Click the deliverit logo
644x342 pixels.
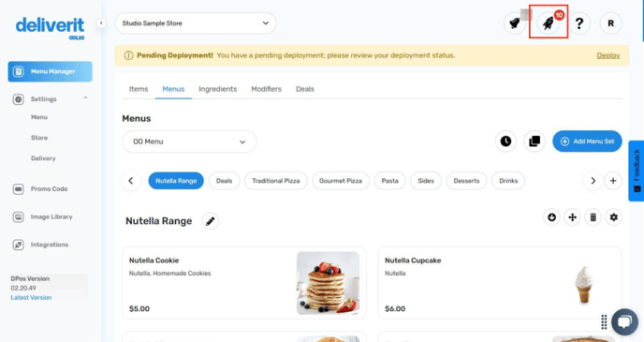point(51,28)
